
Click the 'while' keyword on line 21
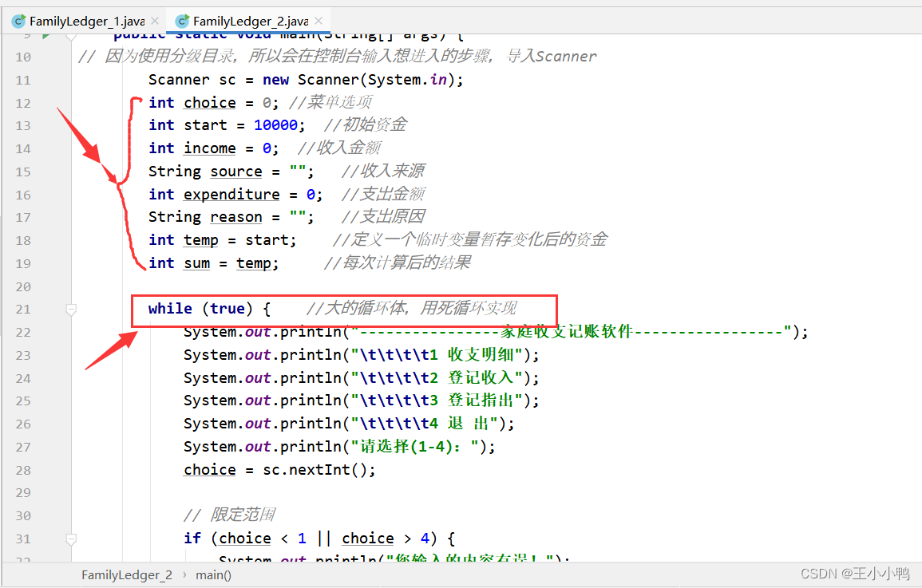click(x=170, y=309)
